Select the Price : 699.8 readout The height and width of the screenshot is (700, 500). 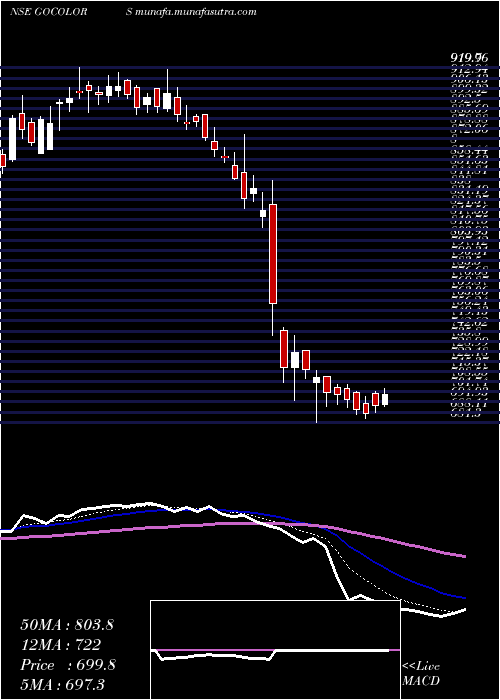click(x=68, y=665)
